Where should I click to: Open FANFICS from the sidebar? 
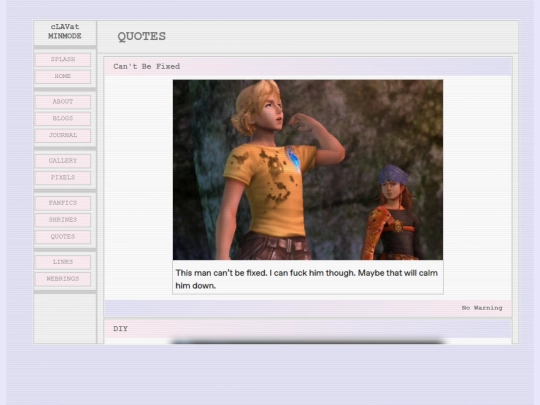pyautogui.click(x=63, y=203)
